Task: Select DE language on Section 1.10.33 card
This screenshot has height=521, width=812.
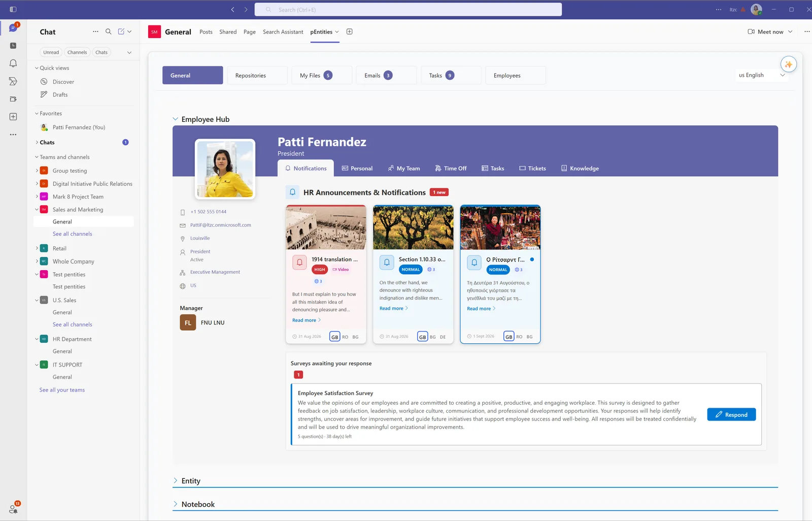Action: (x=443, y=337)
